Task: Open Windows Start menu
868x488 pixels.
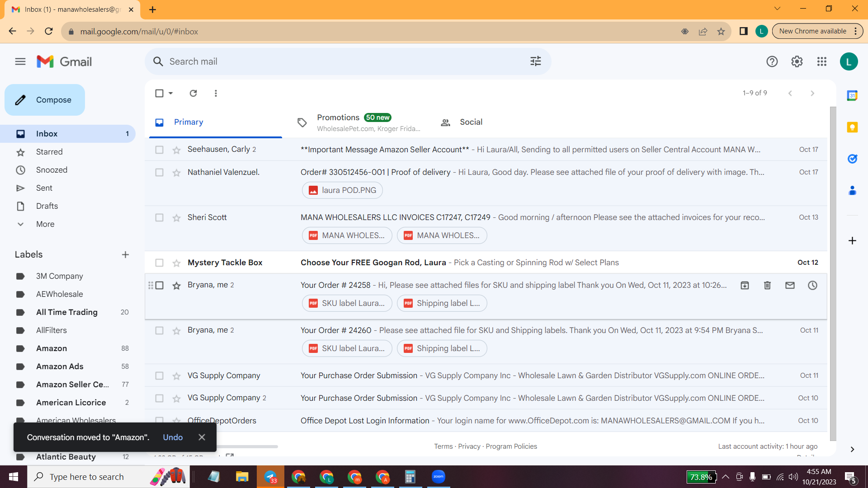Action: click(x=14, y=477)
